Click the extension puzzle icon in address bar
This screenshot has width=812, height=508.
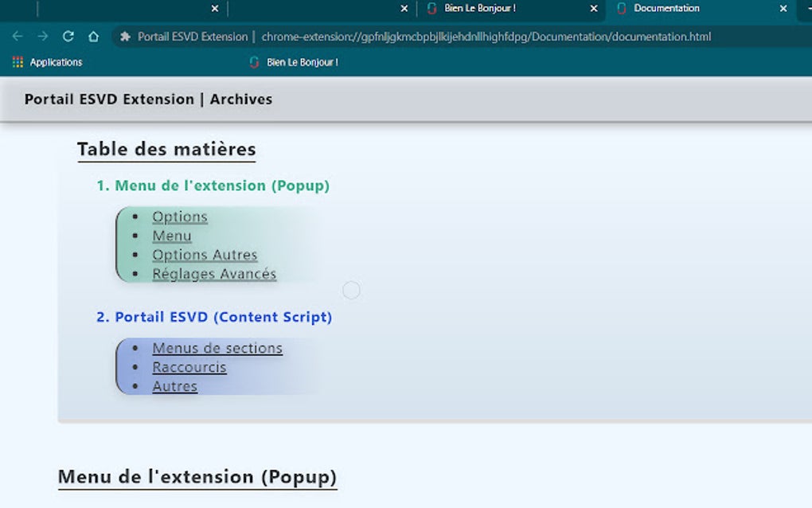pos(125,37)
